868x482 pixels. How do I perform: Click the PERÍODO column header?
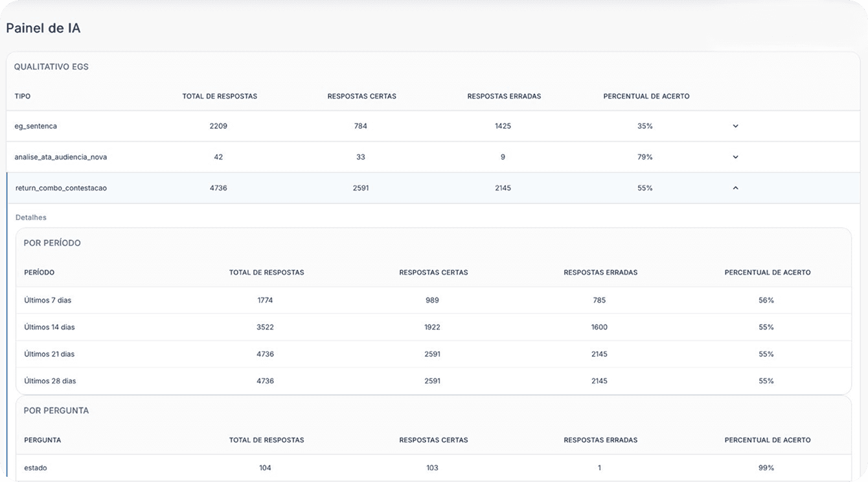[x=40, y=273]
